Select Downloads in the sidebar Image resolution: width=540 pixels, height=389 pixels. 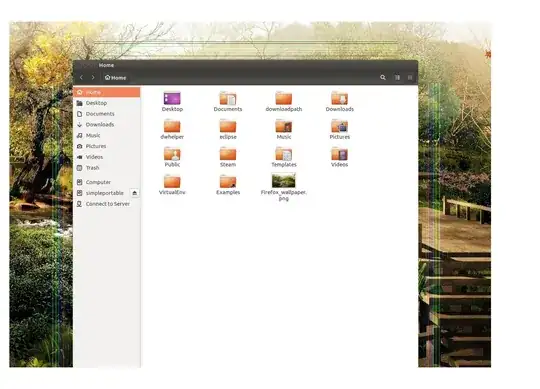tap(107, 124)
